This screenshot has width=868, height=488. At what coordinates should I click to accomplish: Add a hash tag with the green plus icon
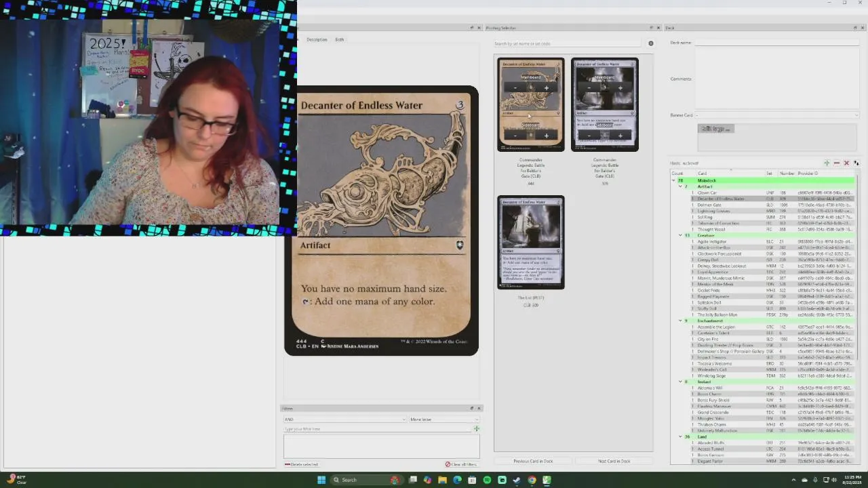click(x=827, y=163)
